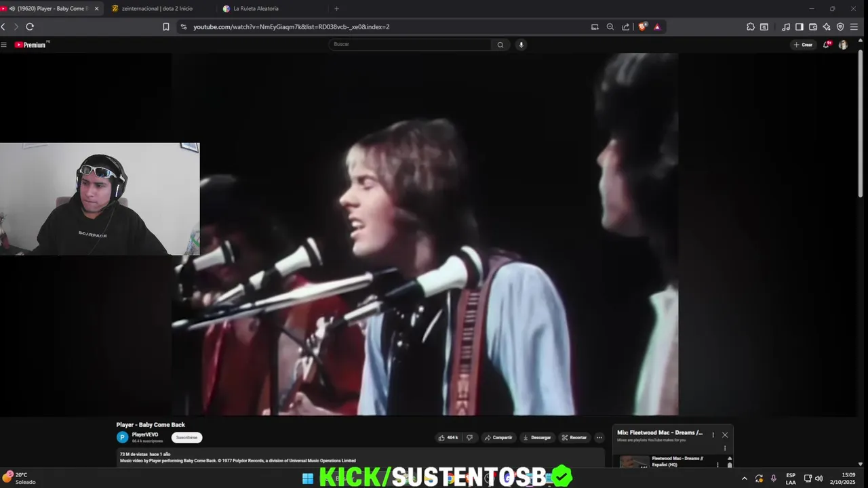
Task: Open the Mix playlist header options menu
Action: [713, 435]
